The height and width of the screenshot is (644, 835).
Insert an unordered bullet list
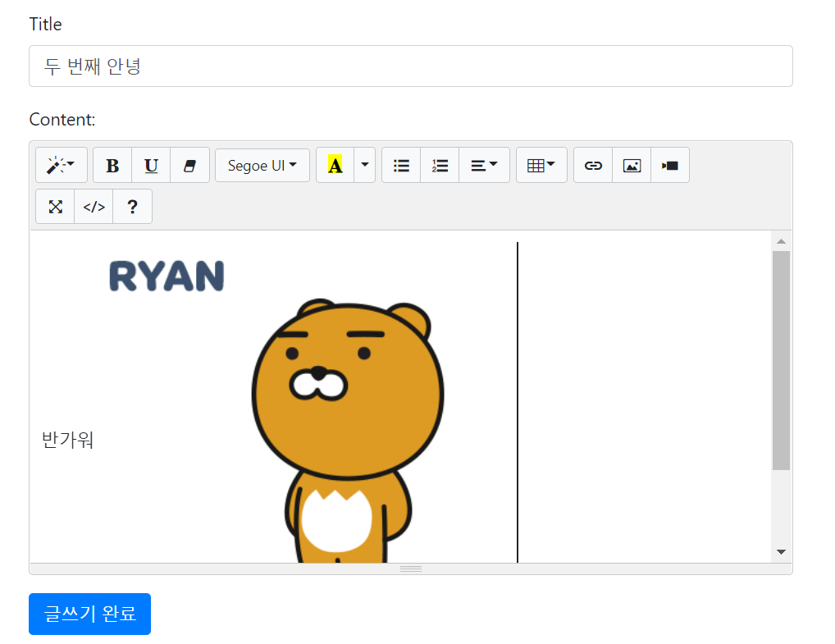coord(402,165)
